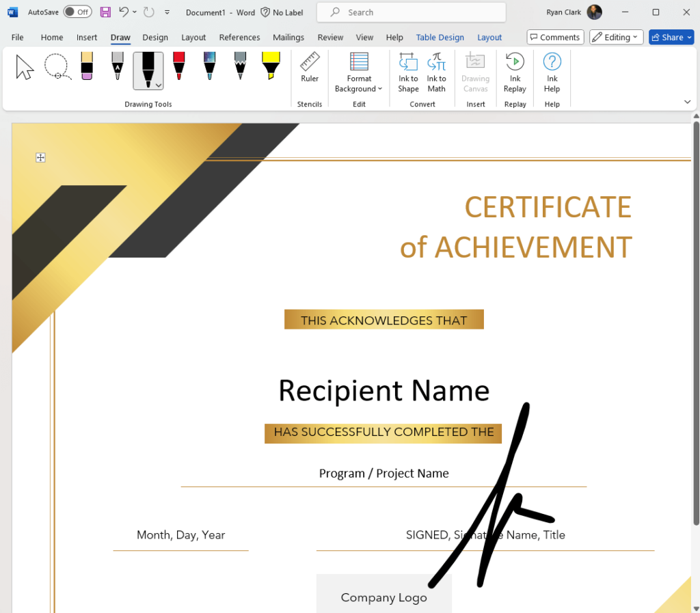Toggle the Ruler stencil
The height and width of the screenshot is (613, 700).
click(310, 68)
